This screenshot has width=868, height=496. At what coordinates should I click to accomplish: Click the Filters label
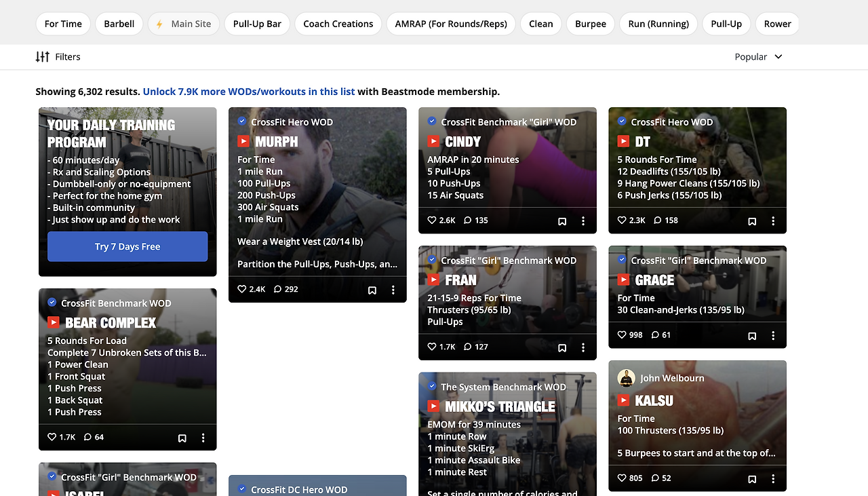click(x=68, y=57)
